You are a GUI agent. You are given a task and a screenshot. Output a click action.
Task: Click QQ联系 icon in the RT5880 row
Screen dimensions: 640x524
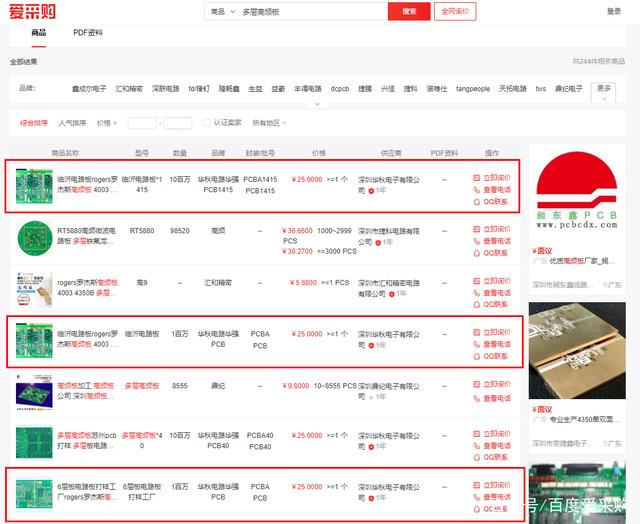pos(476,253)
